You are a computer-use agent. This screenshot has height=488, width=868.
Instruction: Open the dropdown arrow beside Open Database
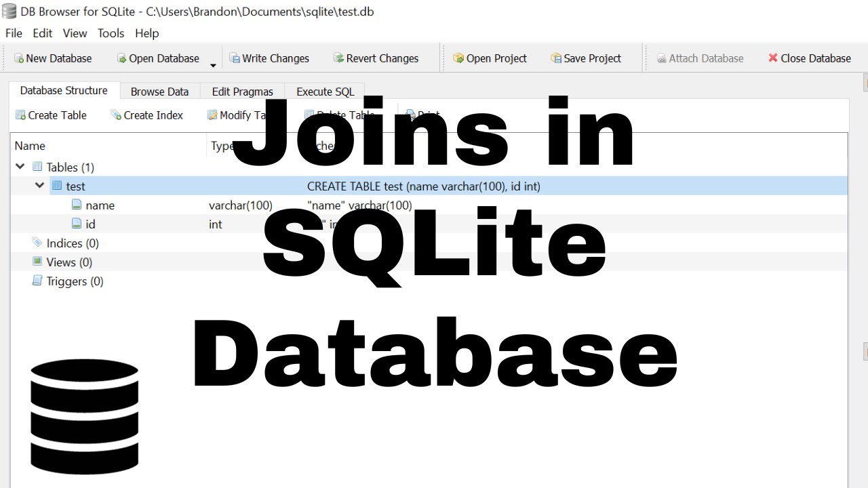coord(213,65)
